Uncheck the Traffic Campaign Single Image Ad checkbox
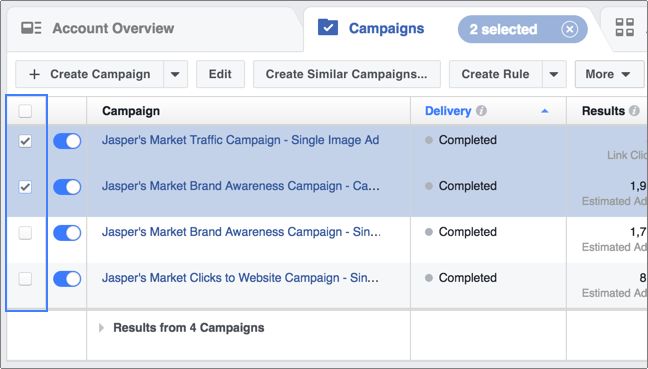This screenshot has width=648, height=369. [x=25, y=141]
